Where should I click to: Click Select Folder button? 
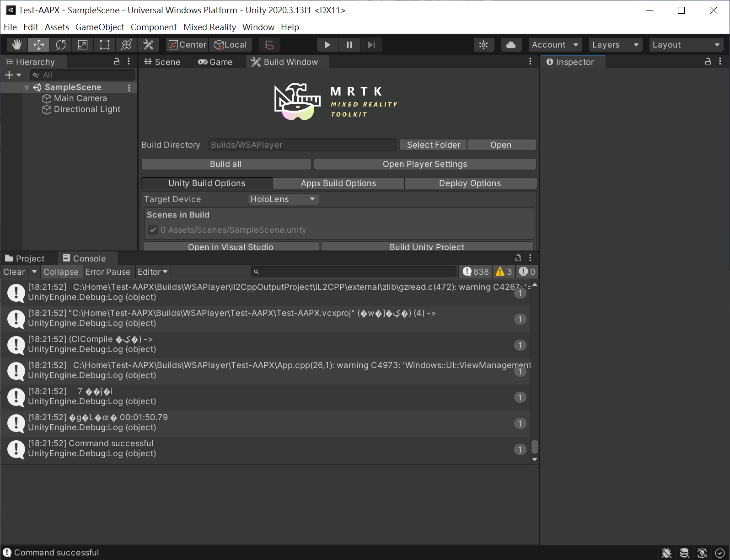click(434, 145)
